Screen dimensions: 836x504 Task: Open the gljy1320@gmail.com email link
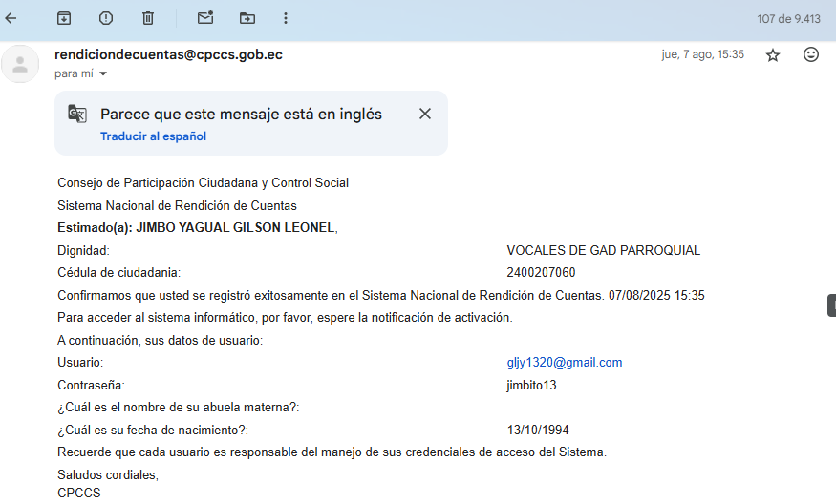pyautogui.click(x=564, y=363)
